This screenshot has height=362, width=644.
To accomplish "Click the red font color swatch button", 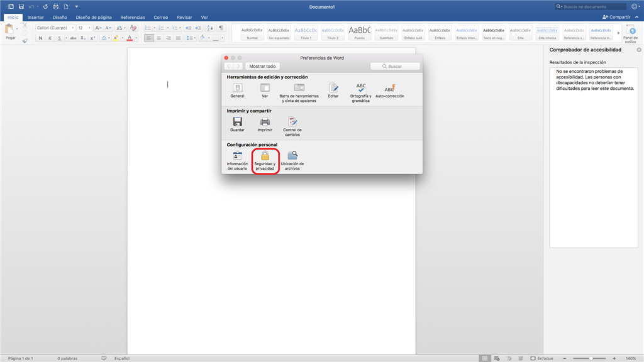I will pos(130,38).
